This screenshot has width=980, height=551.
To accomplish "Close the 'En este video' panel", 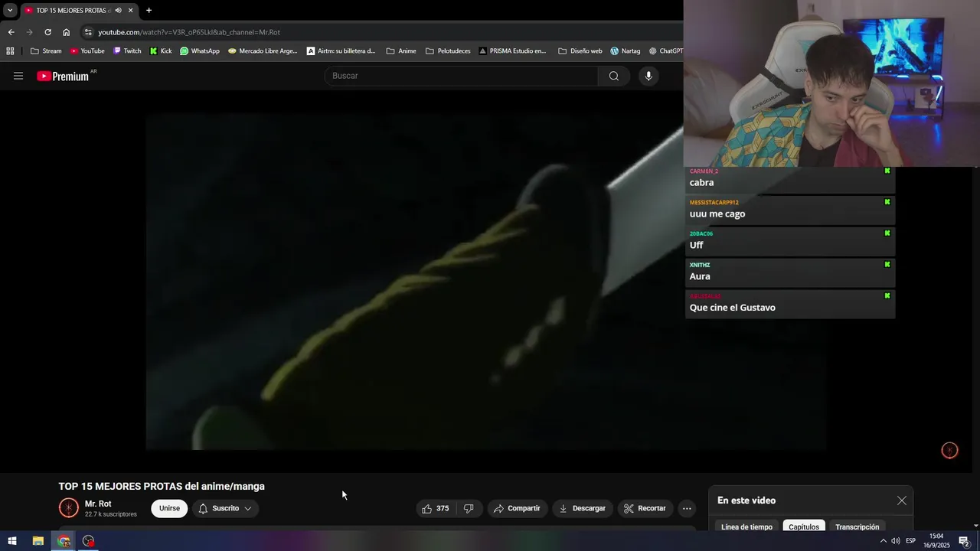I will (x=902, y=500).
